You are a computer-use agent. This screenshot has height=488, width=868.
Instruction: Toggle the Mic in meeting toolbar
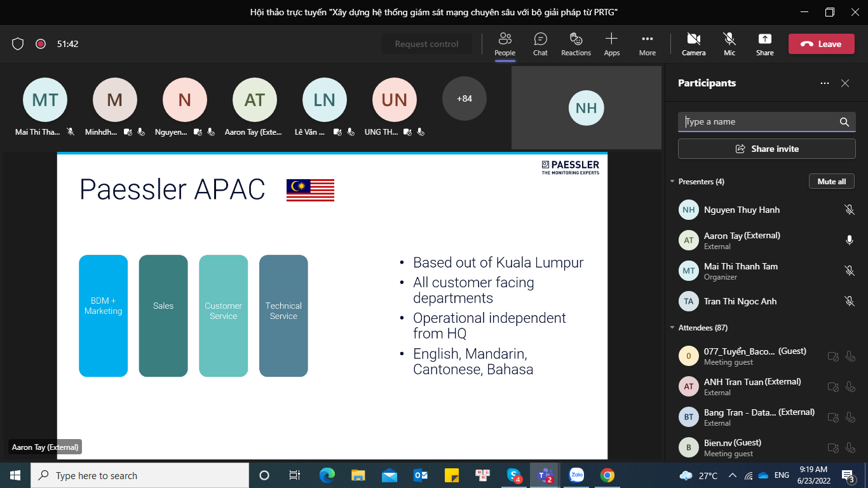pos(729,44)
